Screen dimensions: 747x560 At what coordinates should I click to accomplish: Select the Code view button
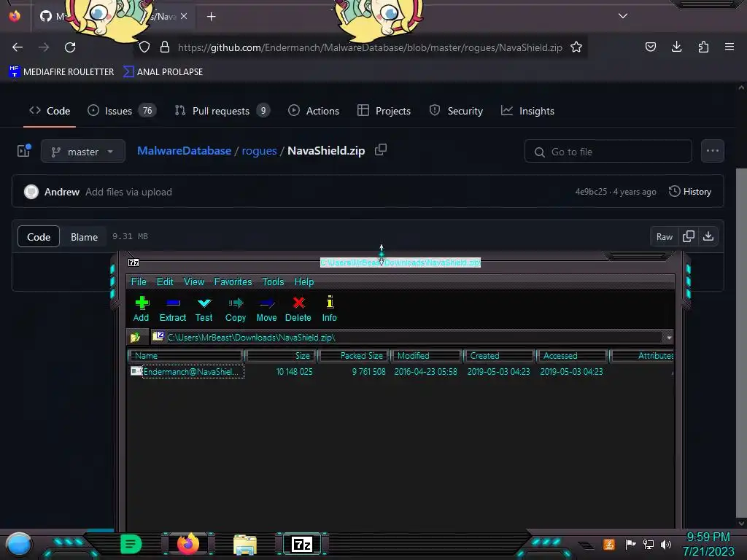point(39,237)
